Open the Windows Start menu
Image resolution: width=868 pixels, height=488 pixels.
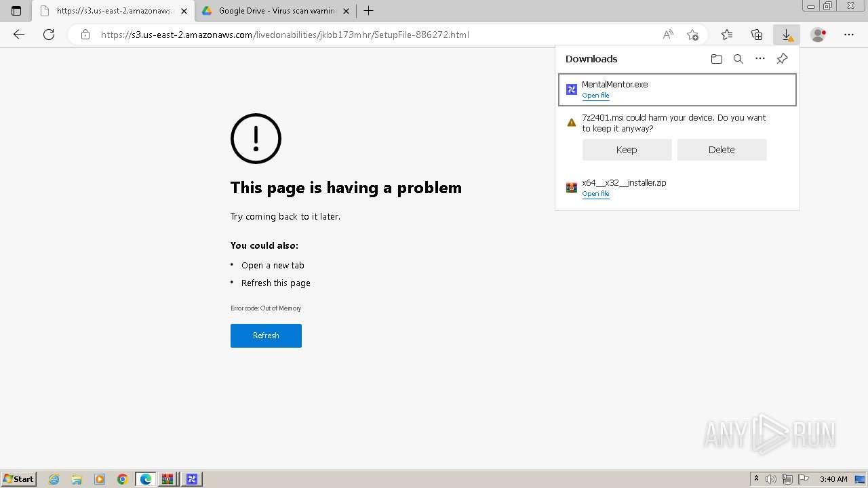click(x=19, y=479)
